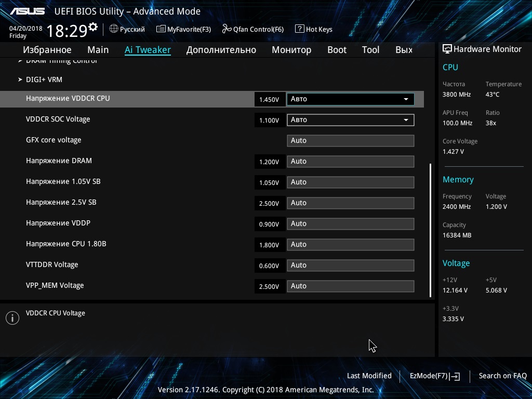Image resolution: width=532 pixels, height=399 pixels.
Task: Click the Напряжение DRAM Auto field
Action: click(351, 162)
